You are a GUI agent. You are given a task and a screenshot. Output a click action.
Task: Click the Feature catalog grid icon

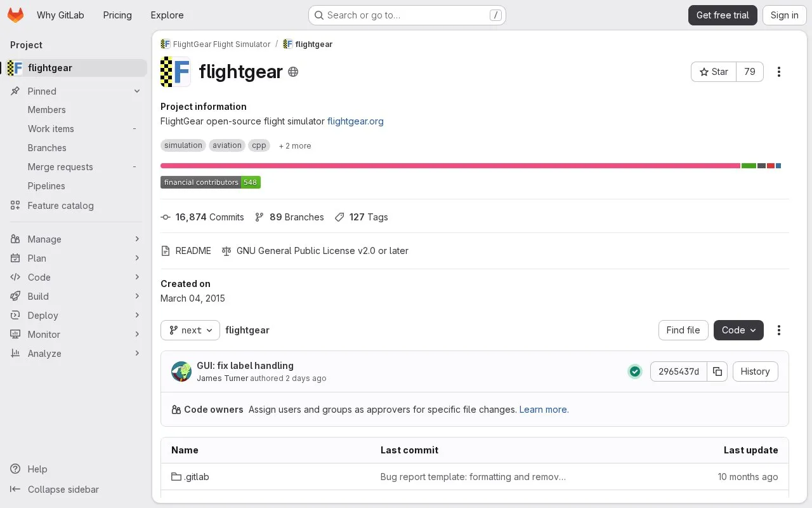(15, 206)
